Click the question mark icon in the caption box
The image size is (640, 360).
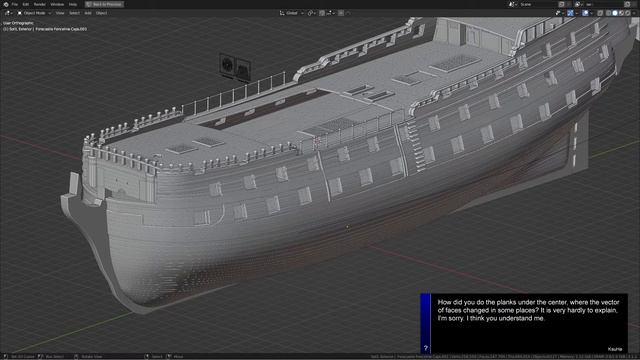(x=426, y=348)
